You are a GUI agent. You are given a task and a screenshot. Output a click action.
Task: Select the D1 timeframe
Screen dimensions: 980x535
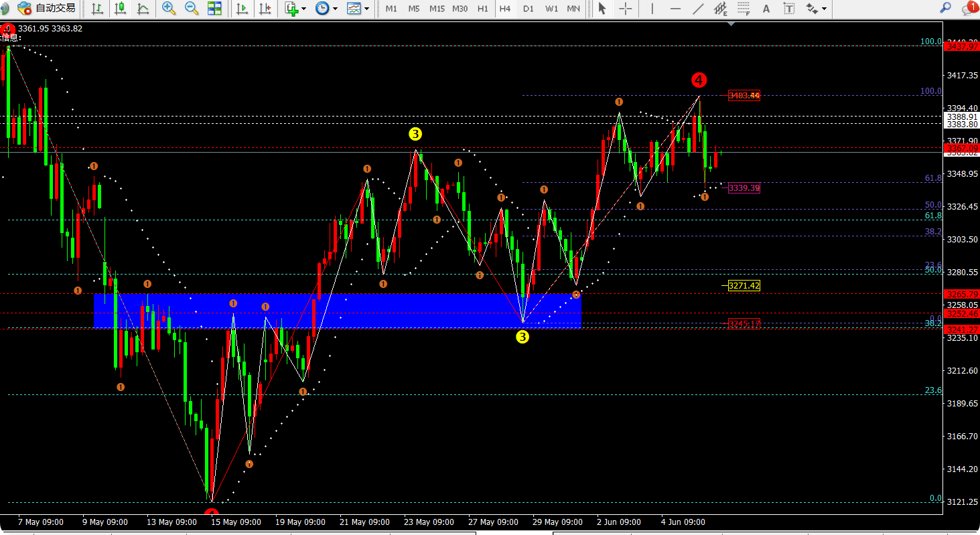[529, 9]
